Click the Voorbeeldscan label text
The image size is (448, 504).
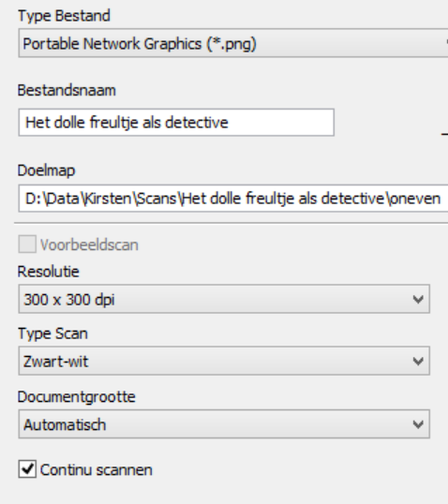coord(89,245)
